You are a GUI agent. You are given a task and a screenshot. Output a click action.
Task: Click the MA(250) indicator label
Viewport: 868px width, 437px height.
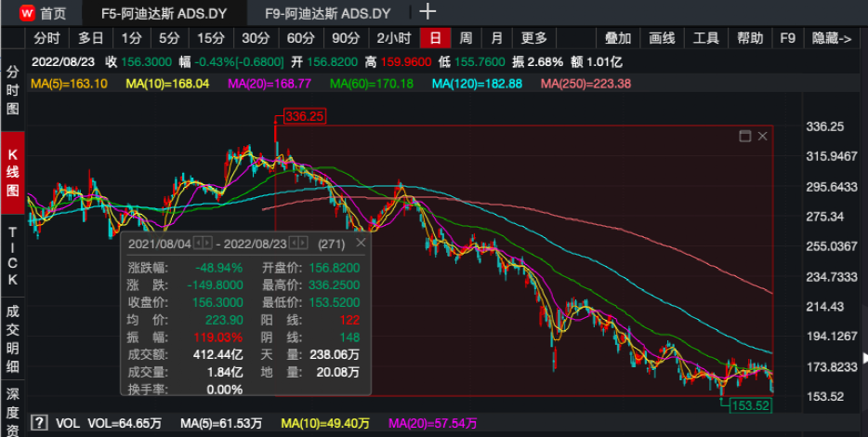tap(585, 84)
